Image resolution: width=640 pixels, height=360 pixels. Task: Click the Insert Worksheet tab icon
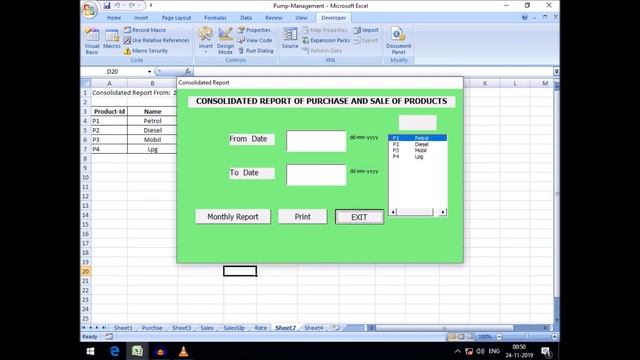click(x=336, y=328)
